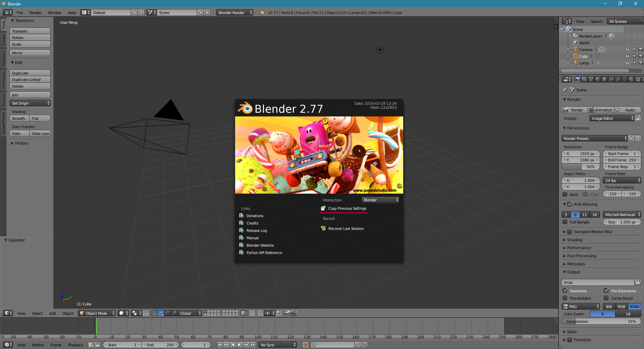Click the Animation render button

click(x=601, y=110)
